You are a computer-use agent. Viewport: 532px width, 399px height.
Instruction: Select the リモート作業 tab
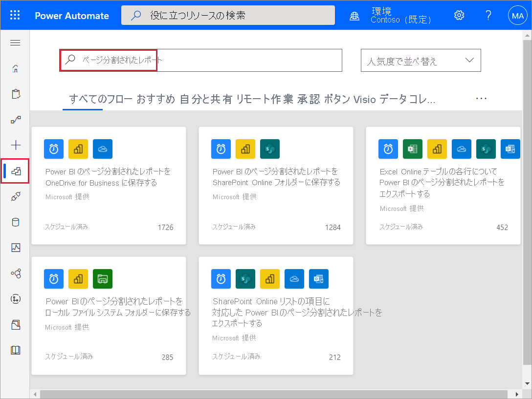(x=265, y=99)
